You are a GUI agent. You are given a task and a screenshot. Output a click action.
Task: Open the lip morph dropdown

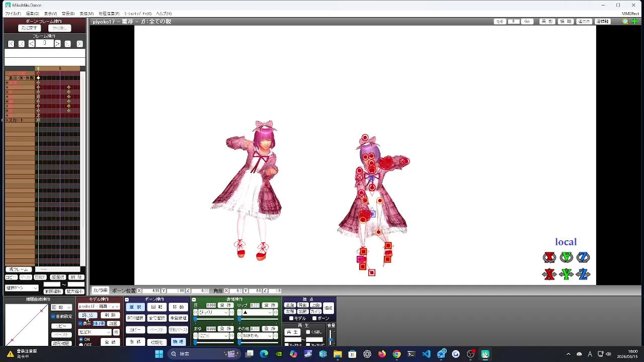(258, 312)
